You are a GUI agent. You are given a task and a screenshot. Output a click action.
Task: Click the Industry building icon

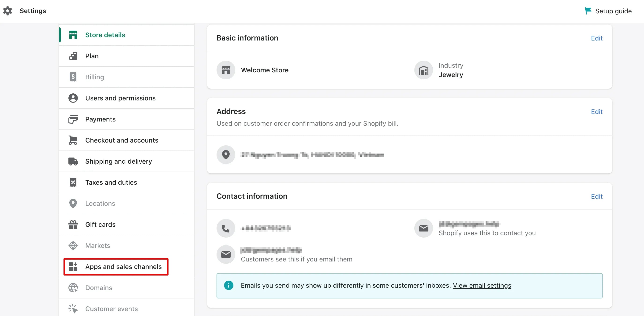pyautogui.click(x=423, y=70)
